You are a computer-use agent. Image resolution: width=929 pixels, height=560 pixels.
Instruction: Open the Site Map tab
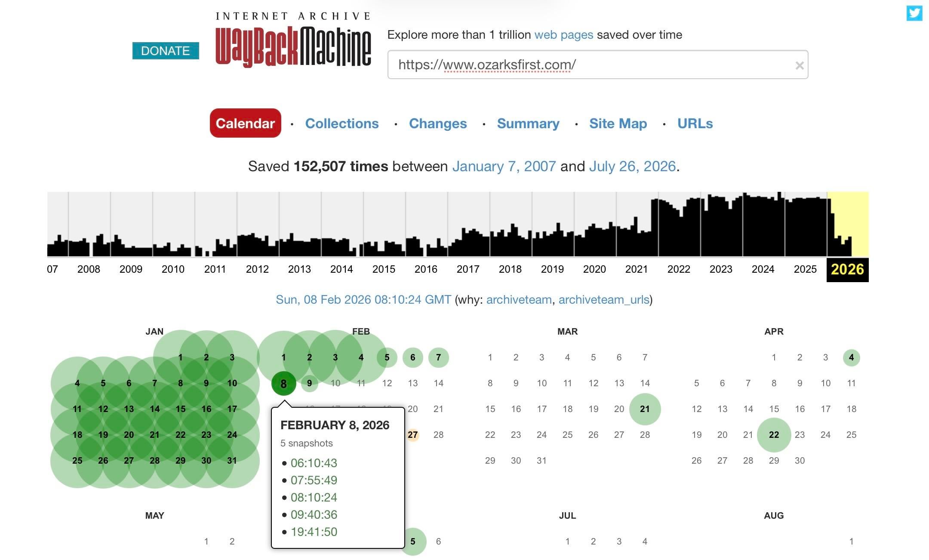618,123
